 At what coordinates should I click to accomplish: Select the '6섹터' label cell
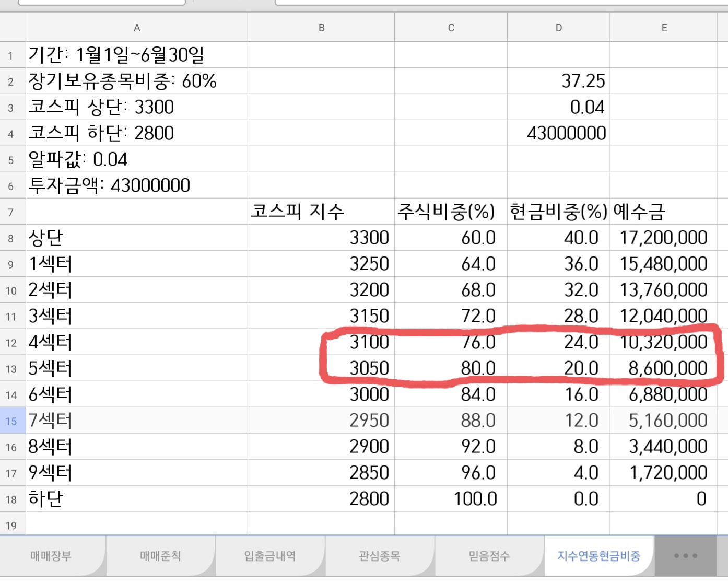tap(137, 394)
